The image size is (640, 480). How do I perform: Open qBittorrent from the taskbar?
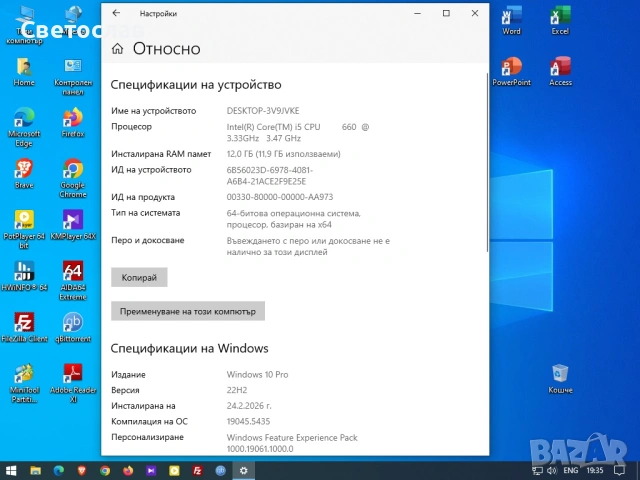pos(220,471)
